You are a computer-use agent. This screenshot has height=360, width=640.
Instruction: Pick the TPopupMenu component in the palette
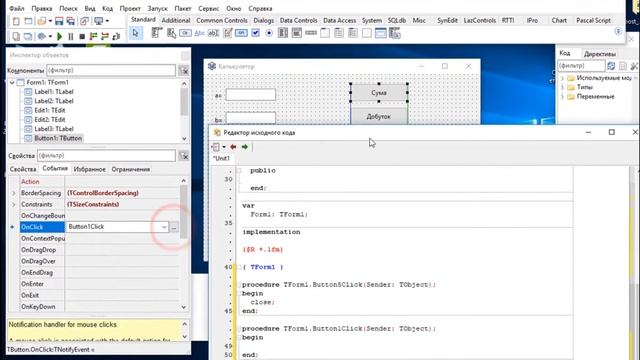click(x=171, y=33)
